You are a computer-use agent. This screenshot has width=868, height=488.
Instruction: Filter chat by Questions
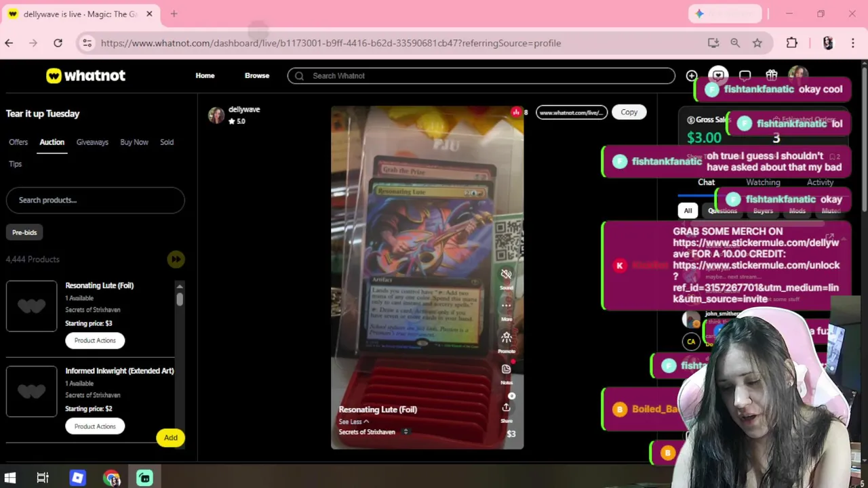click(722, 211)
